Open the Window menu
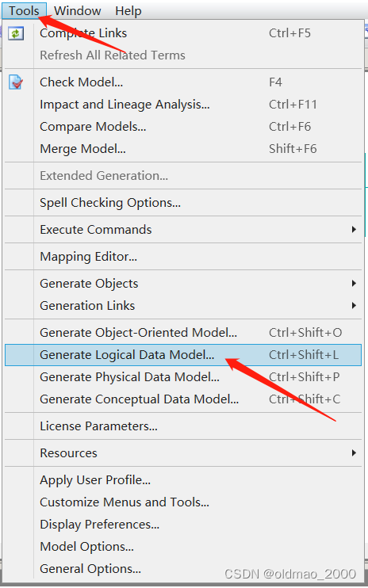Viewport: 368px width, 588px height. point(77,11)
